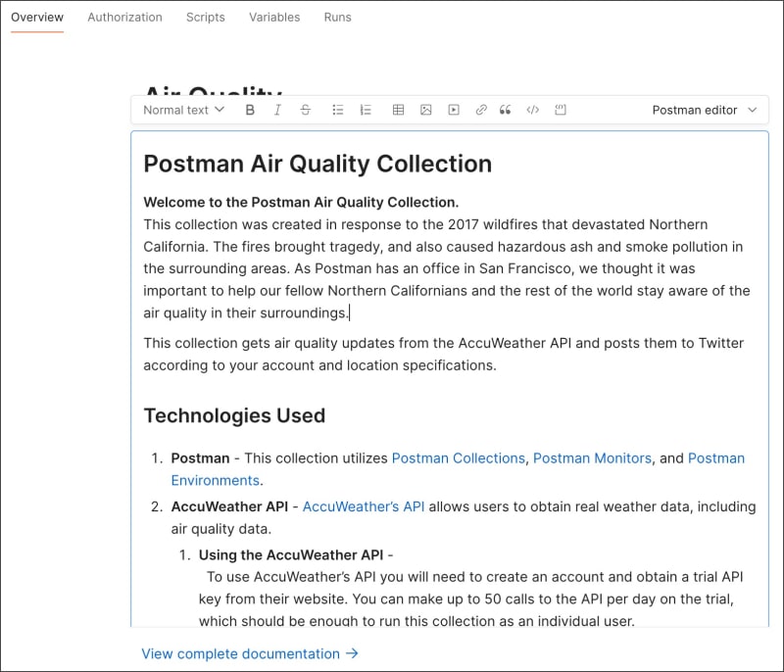This screenshot has width=784, height=672.
Task: Insert a block quote
Action: click(x=505, y=110)
